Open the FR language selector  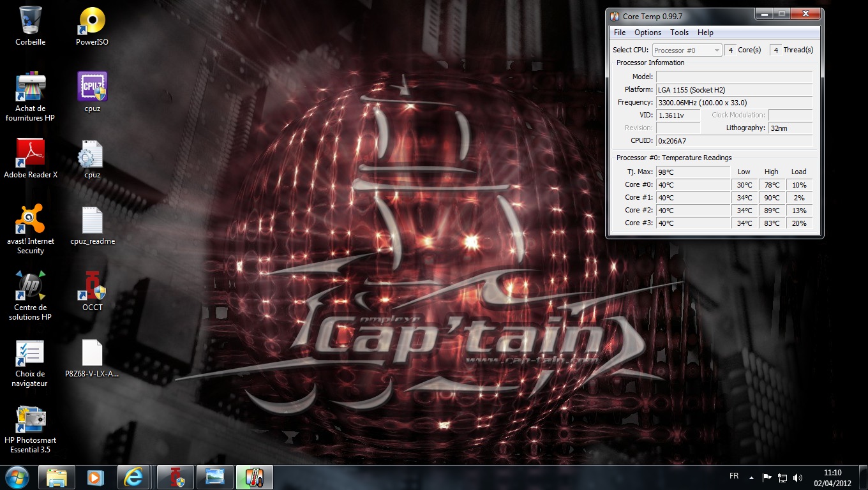(734, 477)
